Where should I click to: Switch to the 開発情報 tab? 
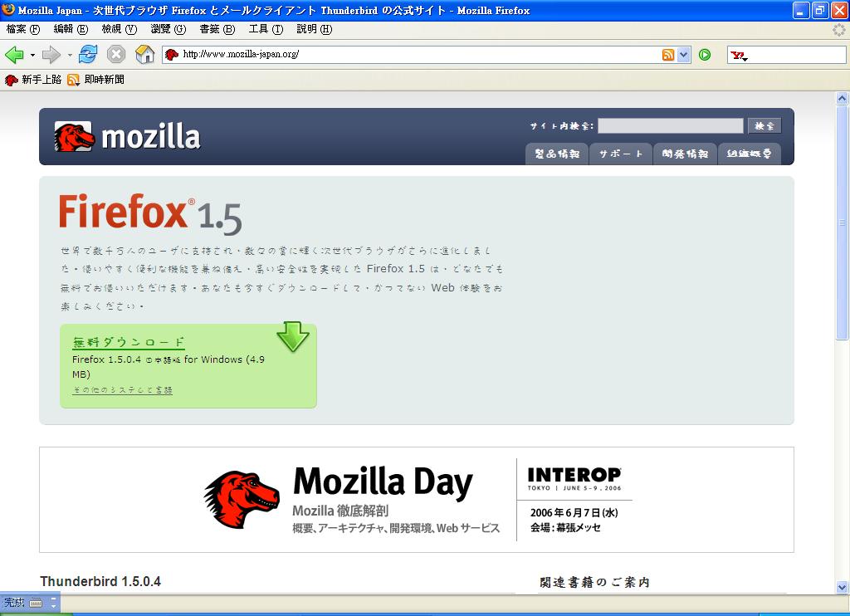tap(685, 154)
